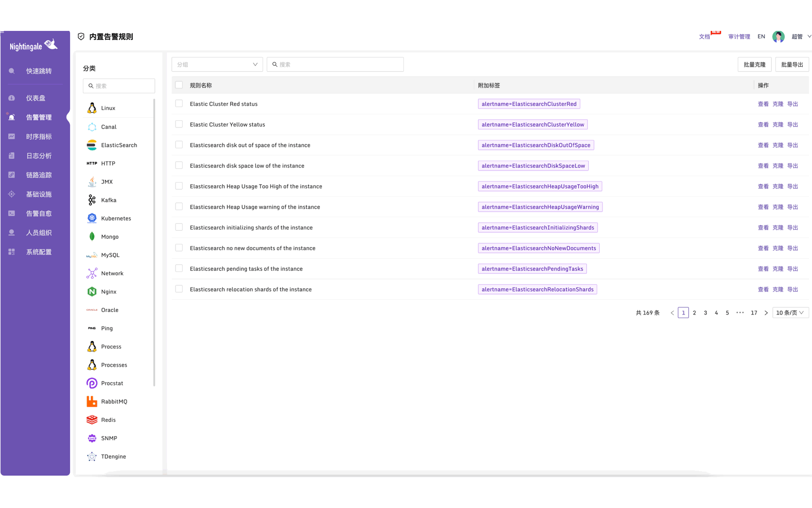Toggle the select-all checkbox in header

coord(179,85)
